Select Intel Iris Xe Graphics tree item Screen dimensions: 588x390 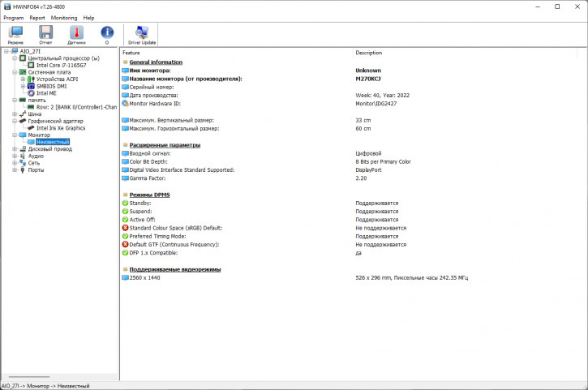(x=61, y=128)
